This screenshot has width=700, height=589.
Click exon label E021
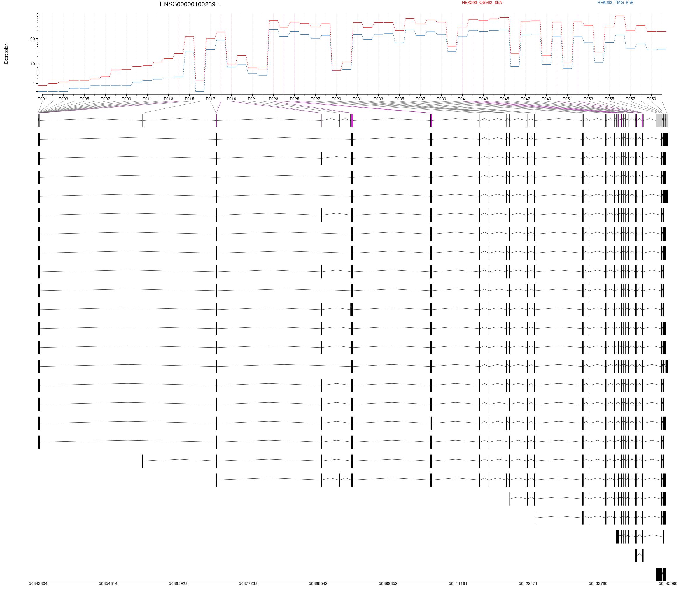coord(253,99)
